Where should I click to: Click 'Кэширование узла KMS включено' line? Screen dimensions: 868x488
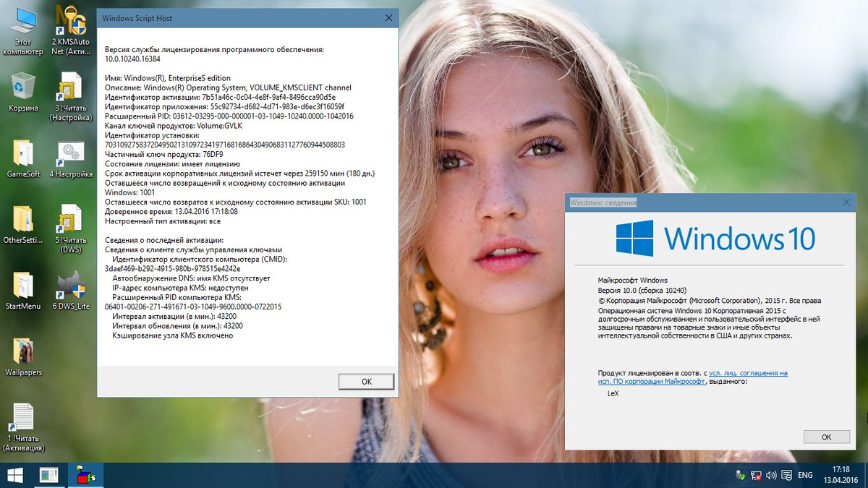(x=172, y=335)
